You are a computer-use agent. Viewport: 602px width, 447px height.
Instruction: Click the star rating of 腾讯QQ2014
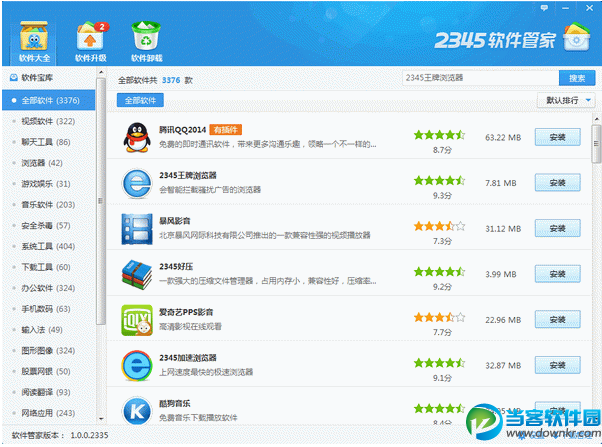(439, 135)
